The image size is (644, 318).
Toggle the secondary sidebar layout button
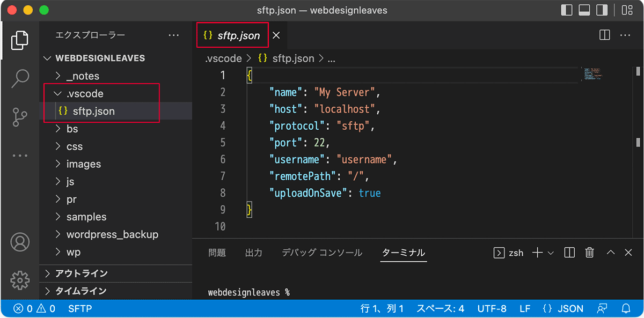[x=602, y=10]
